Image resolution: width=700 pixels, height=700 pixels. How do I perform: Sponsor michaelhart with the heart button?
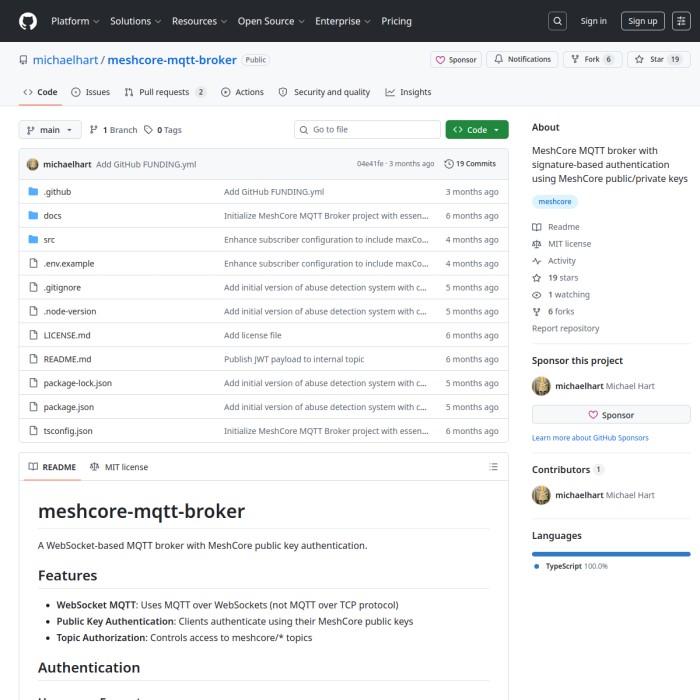[x=610, y=415]
